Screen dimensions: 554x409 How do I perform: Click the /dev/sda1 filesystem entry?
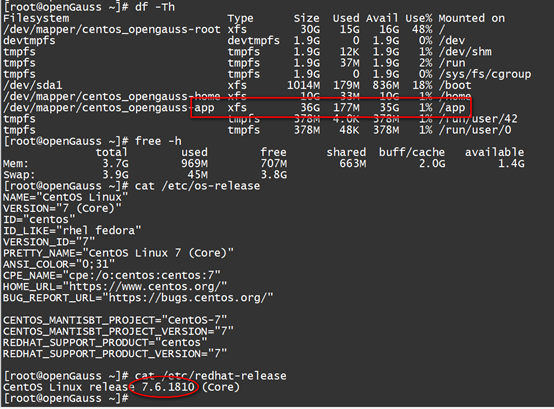coord(33,85)
